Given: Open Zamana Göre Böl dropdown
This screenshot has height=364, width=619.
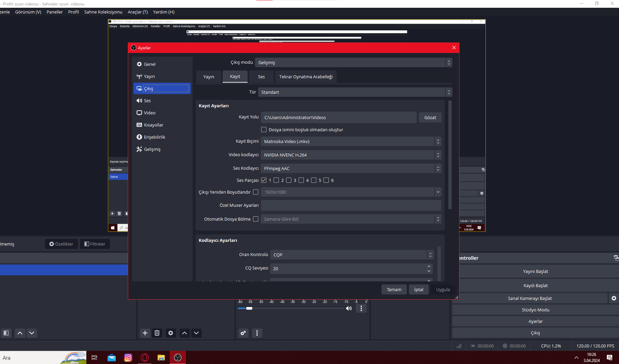Looking at the screenshot, I should (351, 219).
